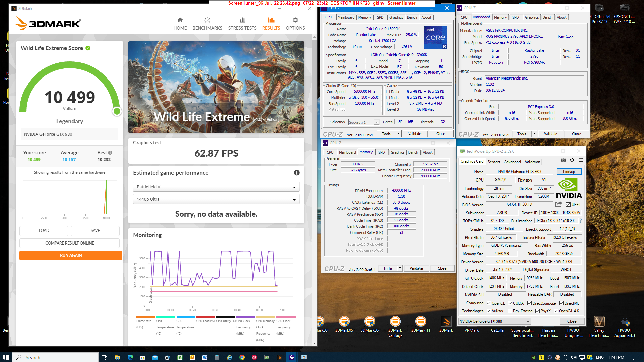
Task: Toggle the OpenGL 4.6 checkbox in GPU-Z
Action: click(556, 311)
